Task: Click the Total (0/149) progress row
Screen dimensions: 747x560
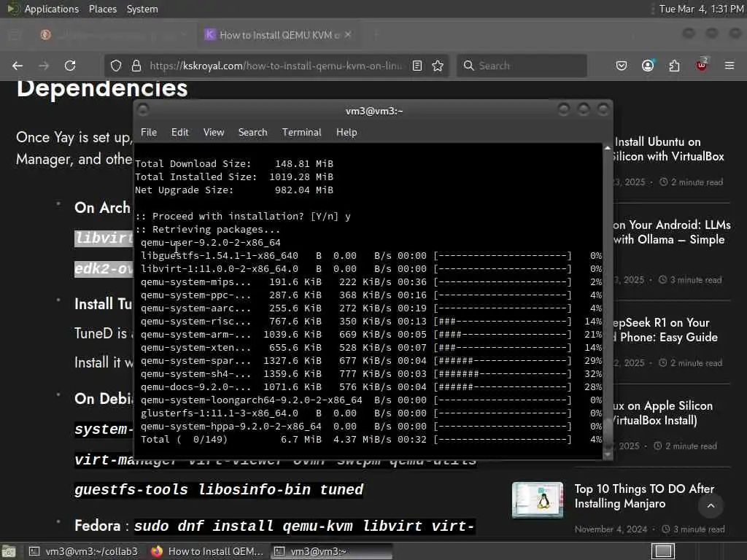Action: pos(371,439)
